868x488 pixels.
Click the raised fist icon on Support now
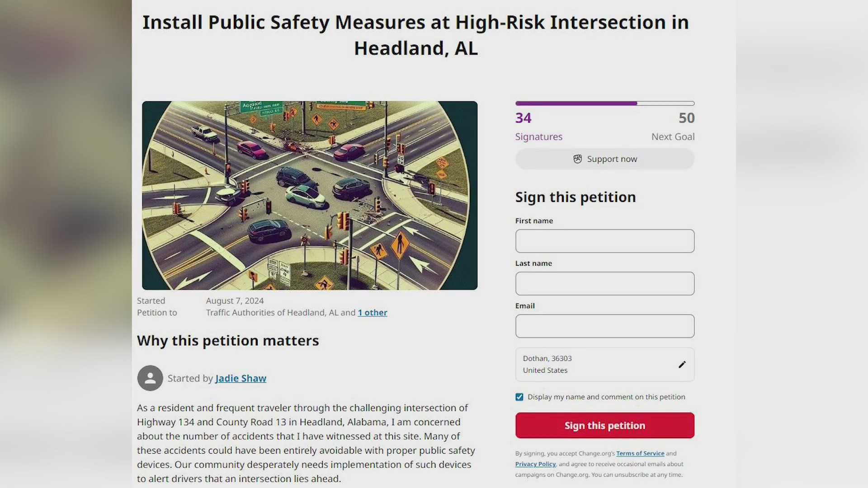pos(577,159)
